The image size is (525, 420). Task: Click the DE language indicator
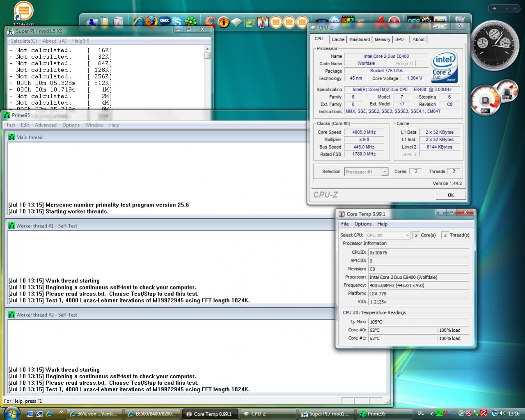point(421,413)
